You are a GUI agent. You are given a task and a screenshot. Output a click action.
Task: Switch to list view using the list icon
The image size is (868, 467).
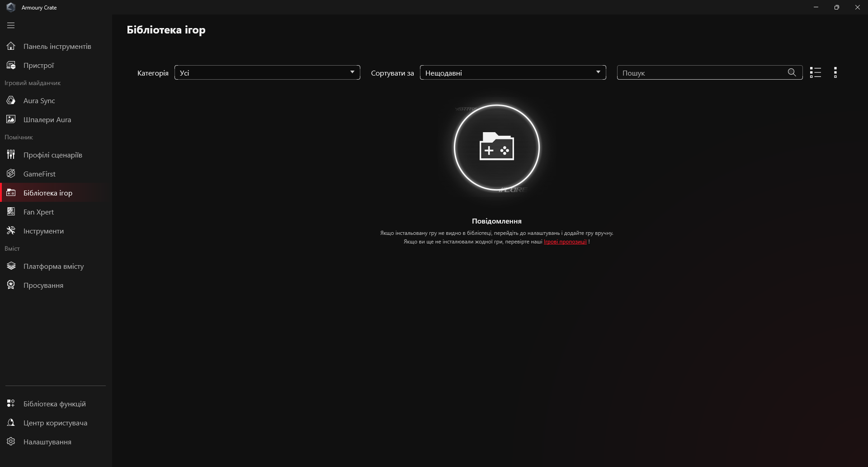click(x=816, y=72)
